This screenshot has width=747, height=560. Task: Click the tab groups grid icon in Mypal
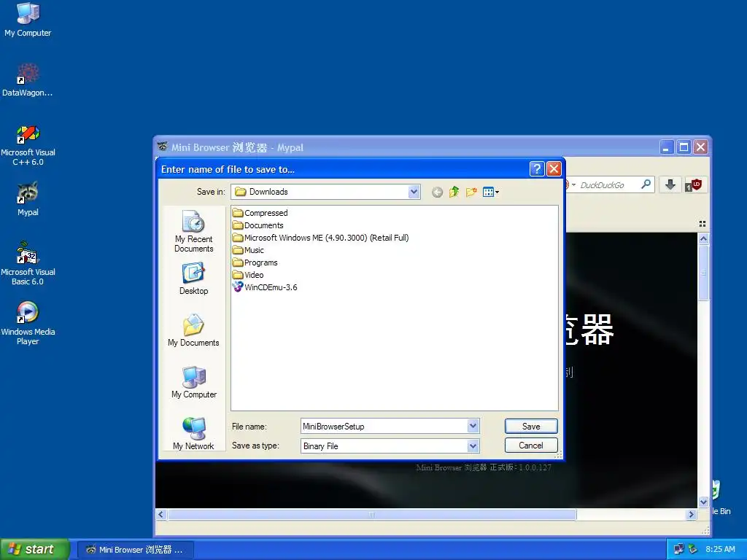(x=703, y=224)
